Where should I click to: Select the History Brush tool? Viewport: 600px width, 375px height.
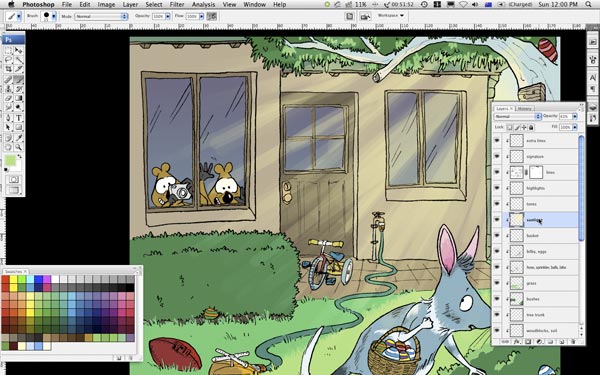click(x=18, y=89)
